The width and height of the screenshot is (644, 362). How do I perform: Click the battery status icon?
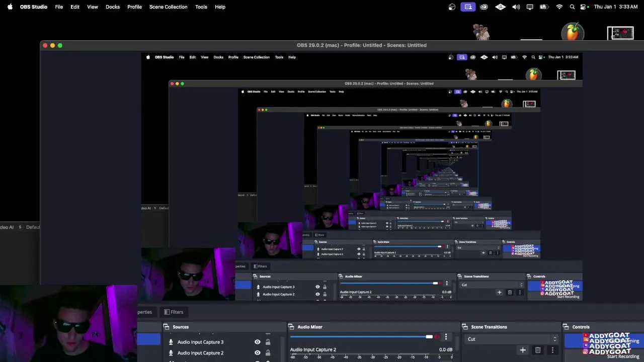[544, 7]
